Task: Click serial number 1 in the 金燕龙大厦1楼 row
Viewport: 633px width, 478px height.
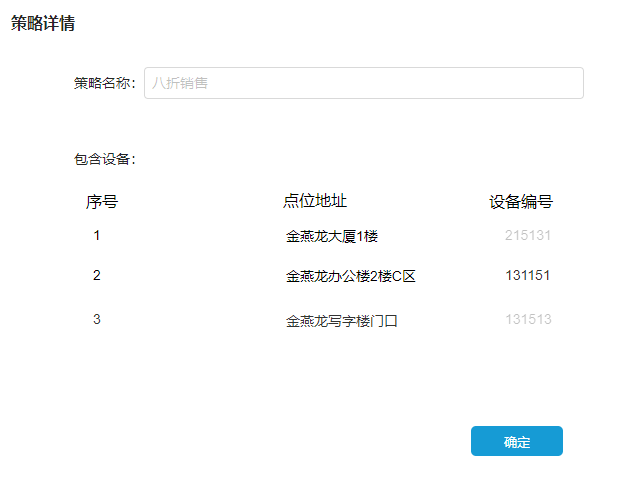Action: tap(96, 235)
